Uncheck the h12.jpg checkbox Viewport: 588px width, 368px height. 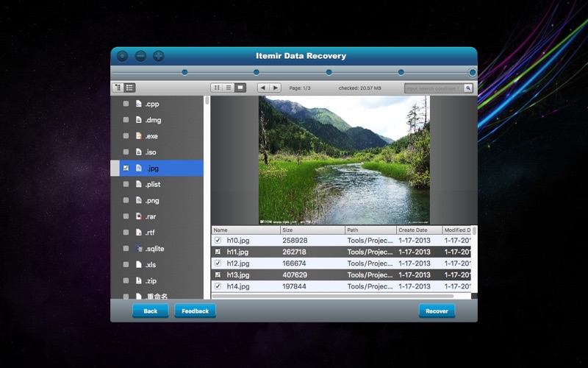218,263
